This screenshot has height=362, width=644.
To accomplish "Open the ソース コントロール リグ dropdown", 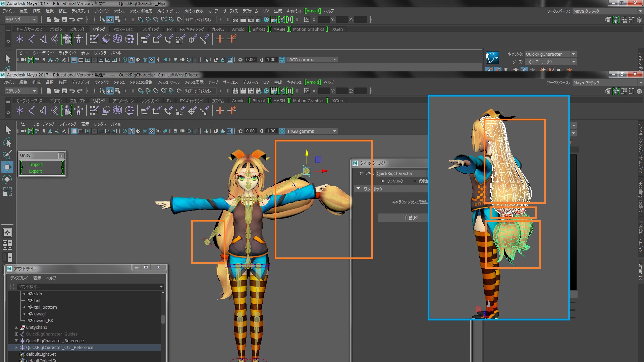I will (x=574, y=62).
